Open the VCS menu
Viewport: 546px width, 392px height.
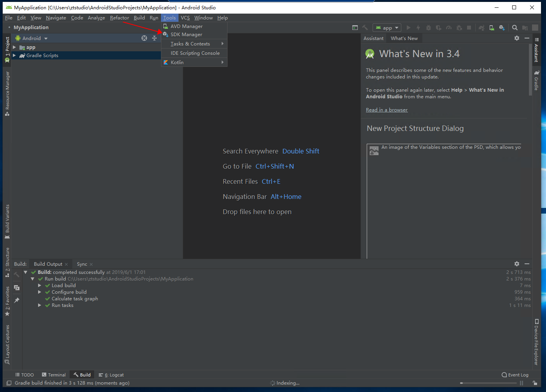(x=185, y=18)
